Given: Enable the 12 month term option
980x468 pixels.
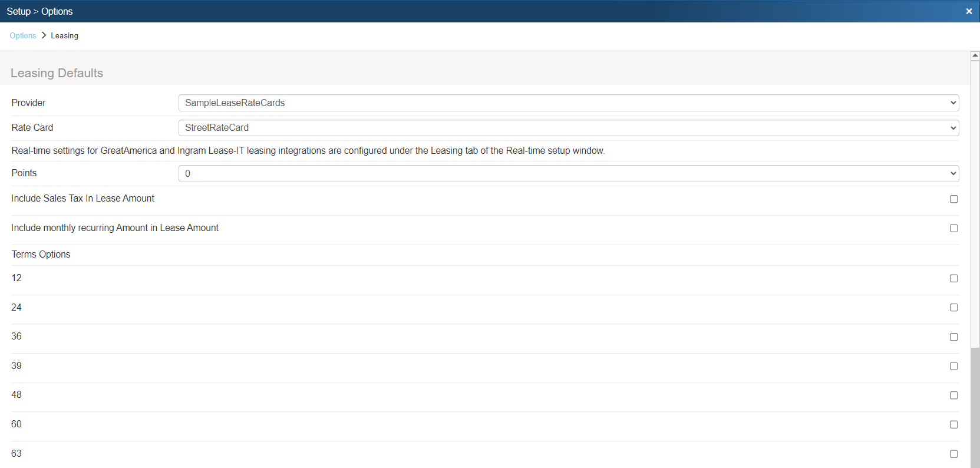Looking at the screenshot, I should pyautogui.click(x=953, y=278).
